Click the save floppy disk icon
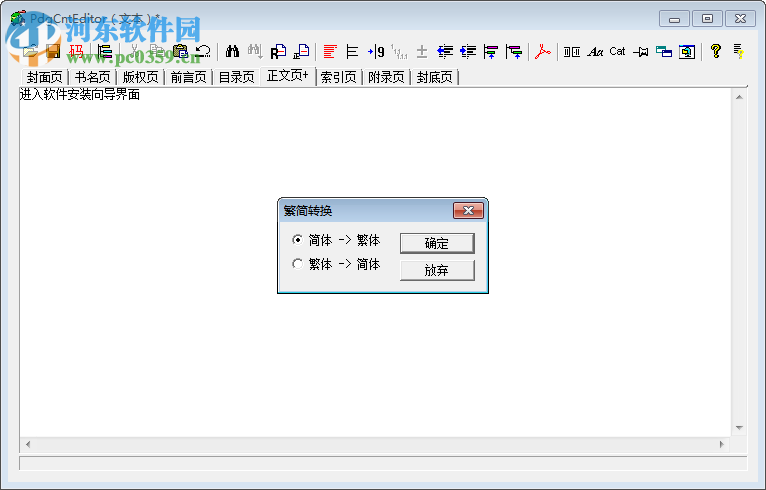 click(x=53, y=51)
